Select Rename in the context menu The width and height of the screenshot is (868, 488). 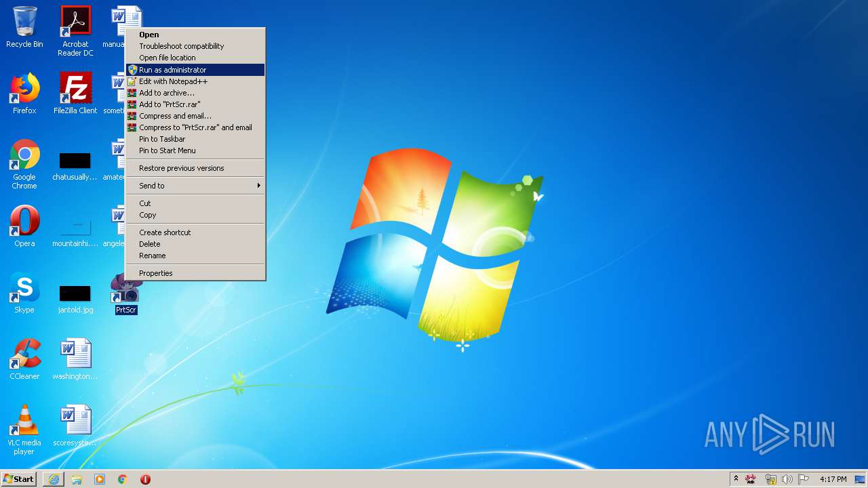(195, 256)
